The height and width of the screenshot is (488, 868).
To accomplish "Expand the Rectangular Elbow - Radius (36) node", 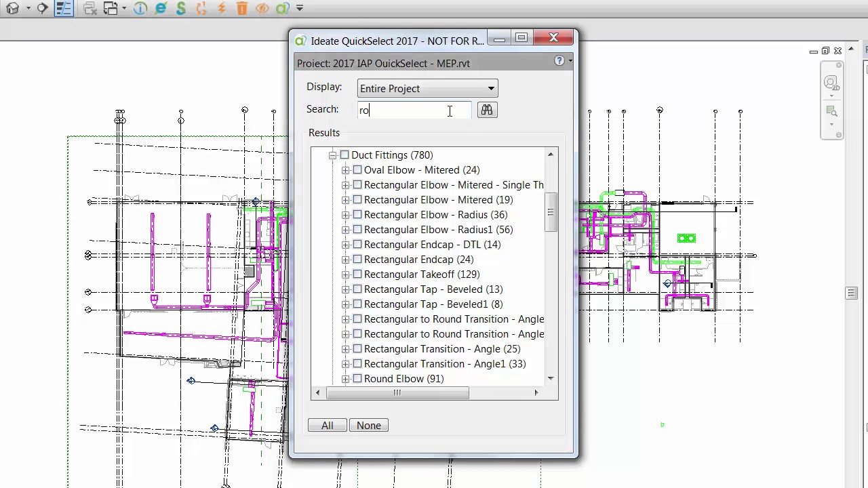I will coord(346,215).
